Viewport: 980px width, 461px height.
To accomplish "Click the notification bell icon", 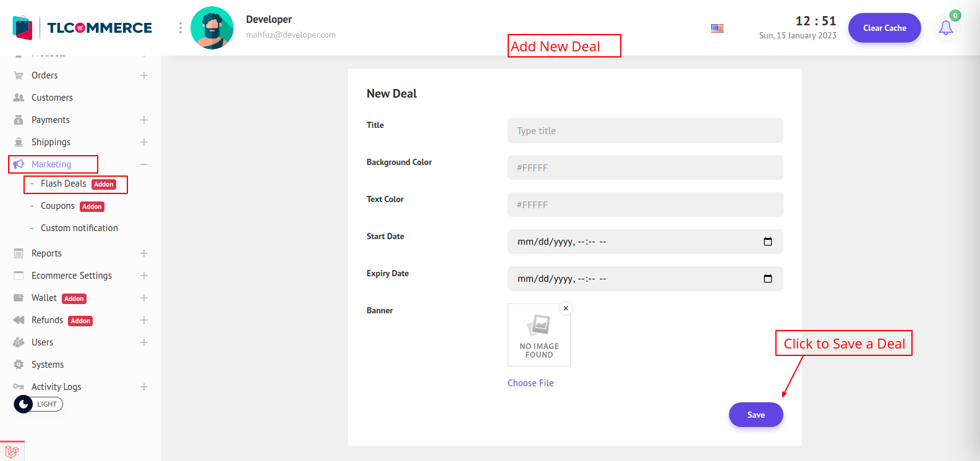I will [945, 28].
